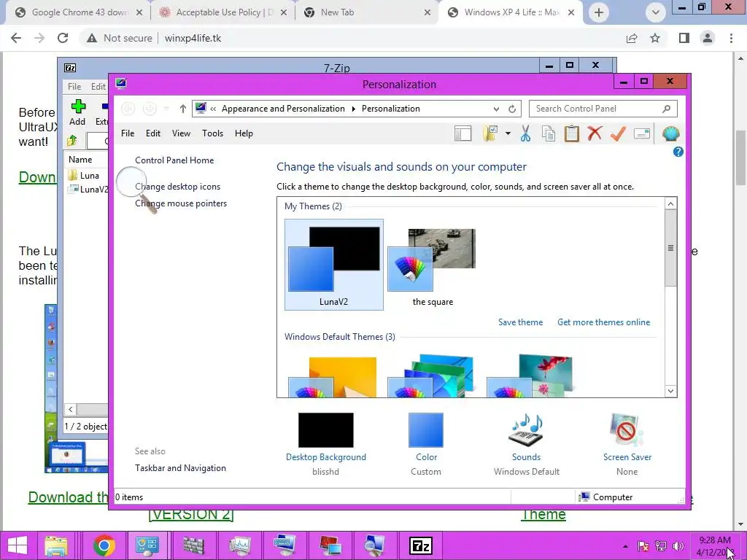Open the black Desktop Background preview

[326, 430]
